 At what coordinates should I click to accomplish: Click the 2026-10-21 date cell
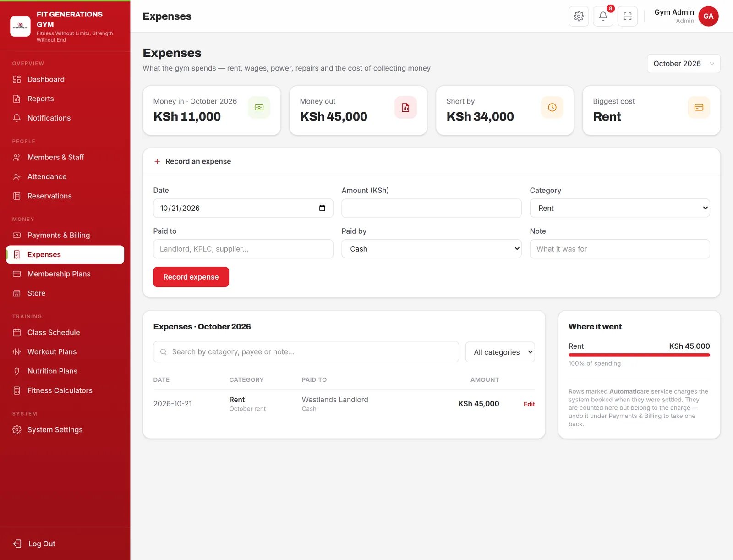coord(173,404)
